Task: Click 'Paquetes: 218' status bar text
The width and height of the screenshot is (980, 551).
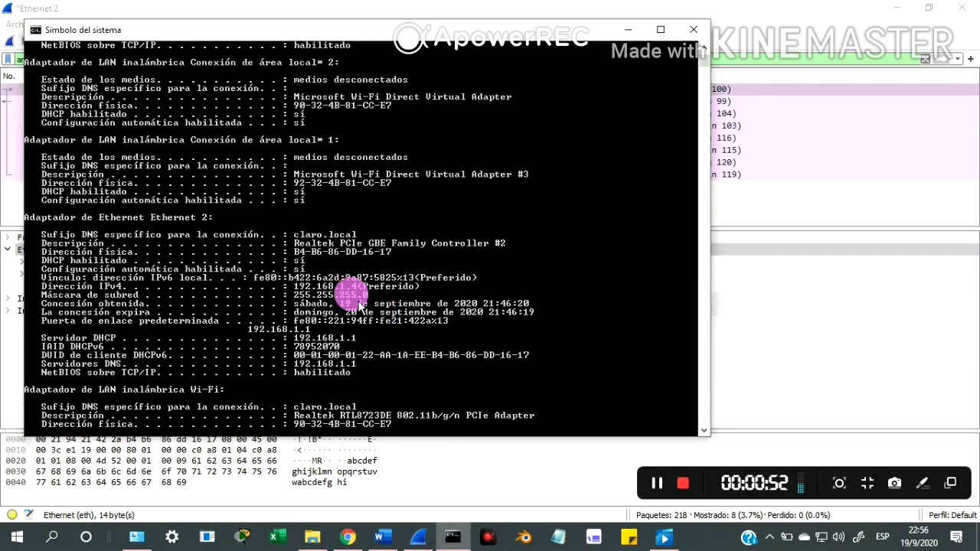Action: pos(662,516)
